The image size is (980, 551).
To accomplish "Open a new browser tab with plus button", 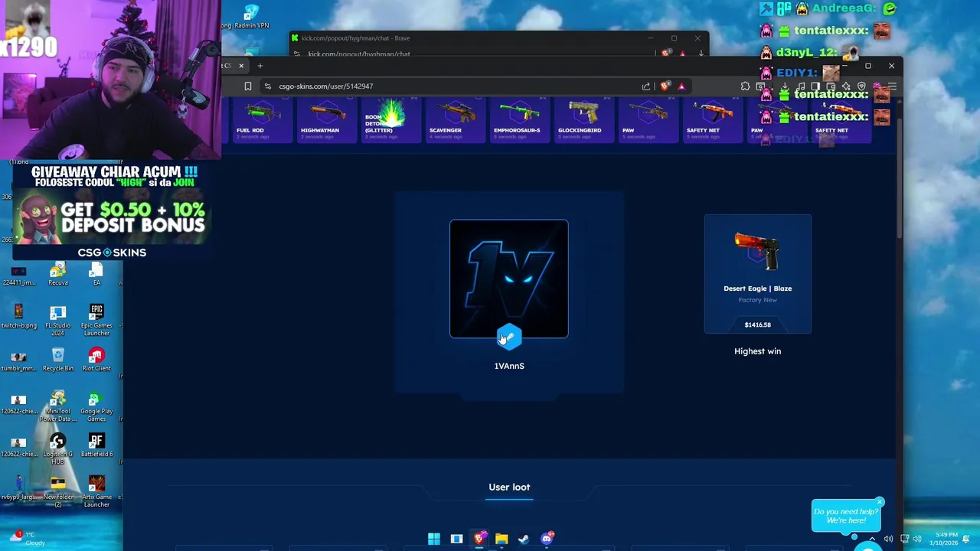I will click(x=260, y=66).
